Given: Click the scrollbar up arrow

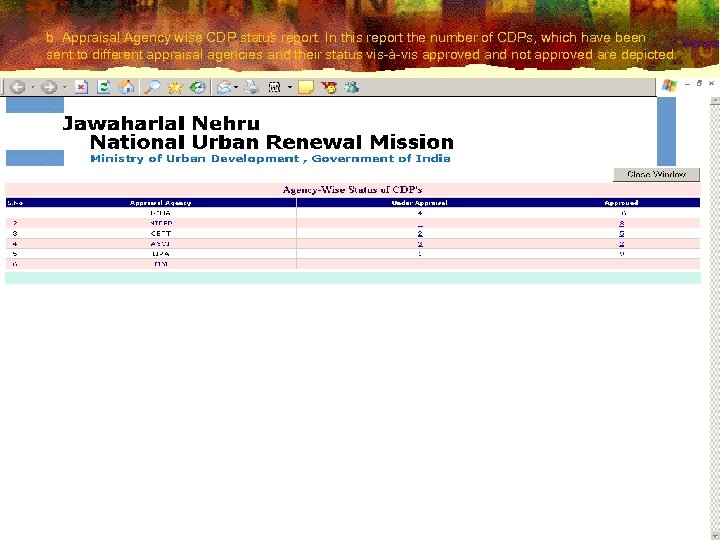Looking at the screenshot, I should click(714, 101).
